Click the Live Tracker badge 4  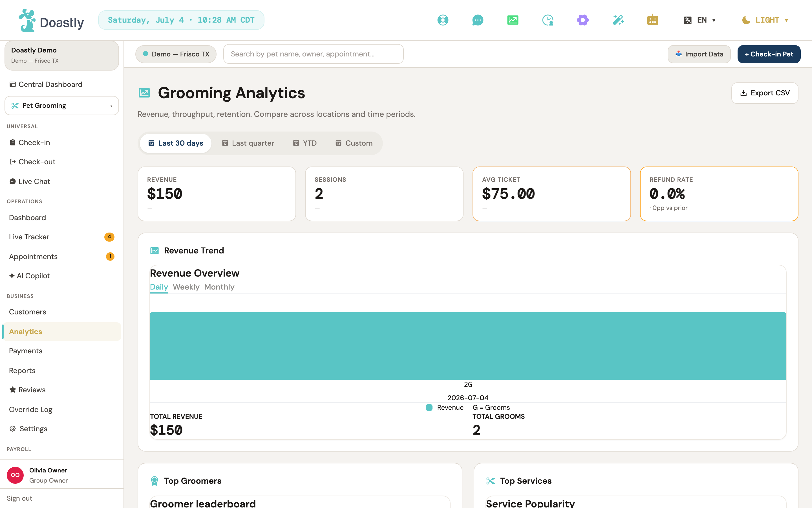click(109, 237)
